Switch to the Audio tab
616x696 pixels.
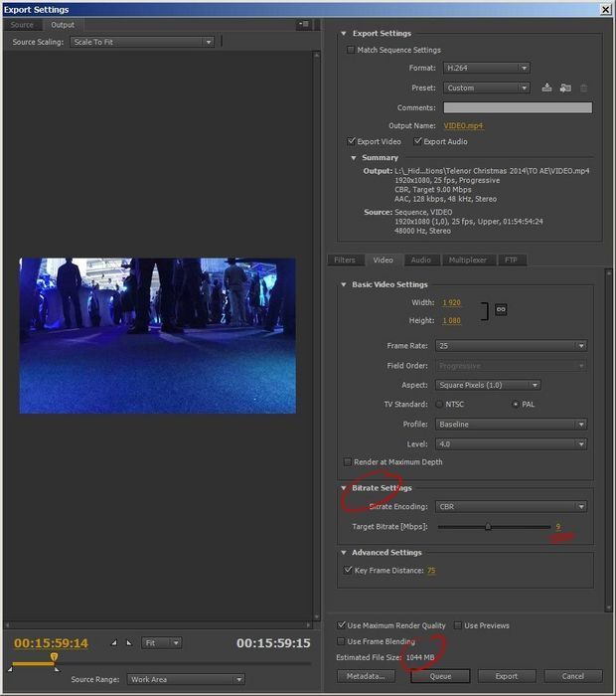tap(420, 260)
